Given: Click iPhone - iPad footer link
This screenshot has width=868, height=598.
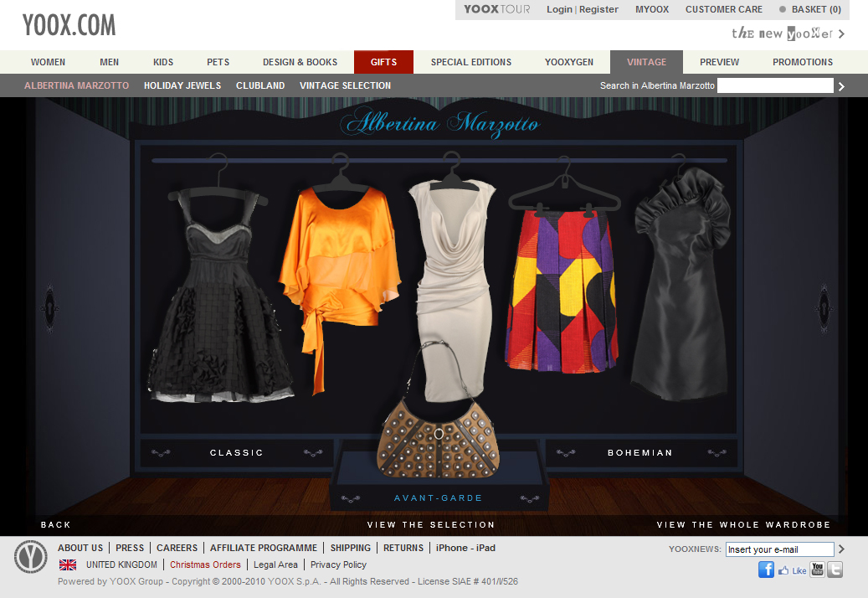Looking at the screenshot, I should point(465,548).
